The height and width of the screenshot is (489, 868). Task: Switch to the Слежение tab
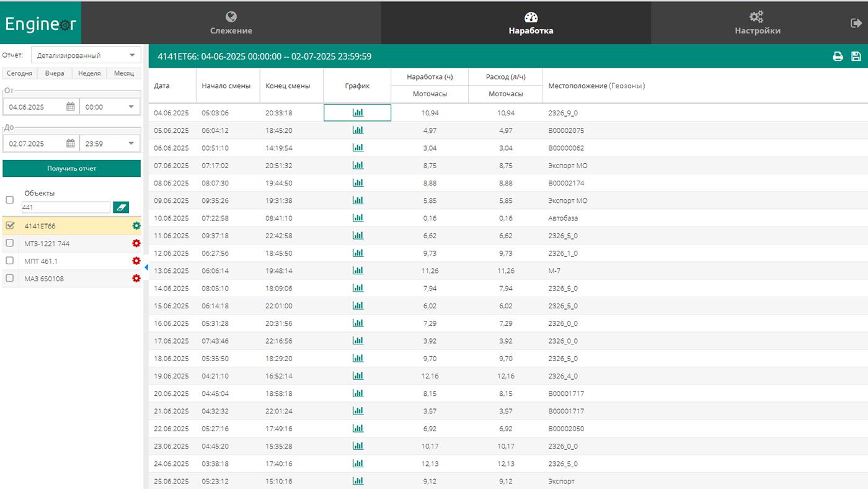231,23
